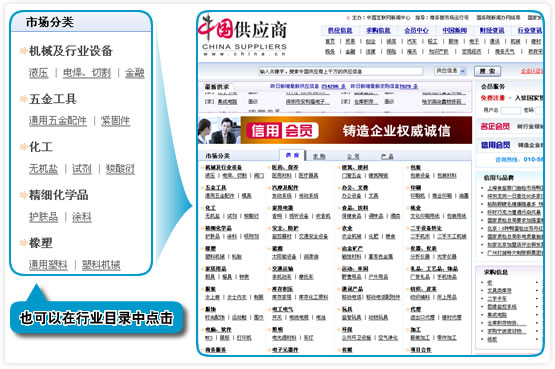Open the 家用电器 category link

[x=282, y=208]
